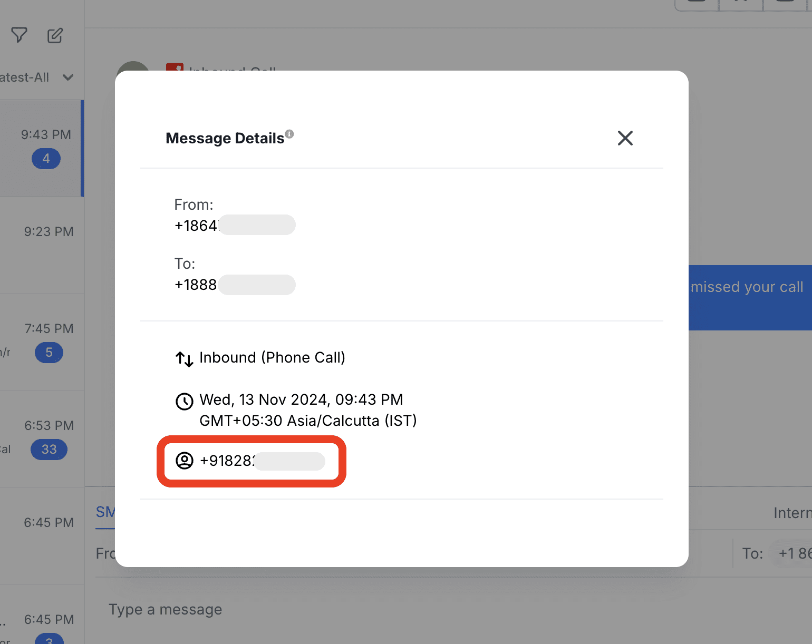The width and height of the screenshot is (812, 644).
Task: Click the From number starting +1864
Action: click(x=235, y=226)
